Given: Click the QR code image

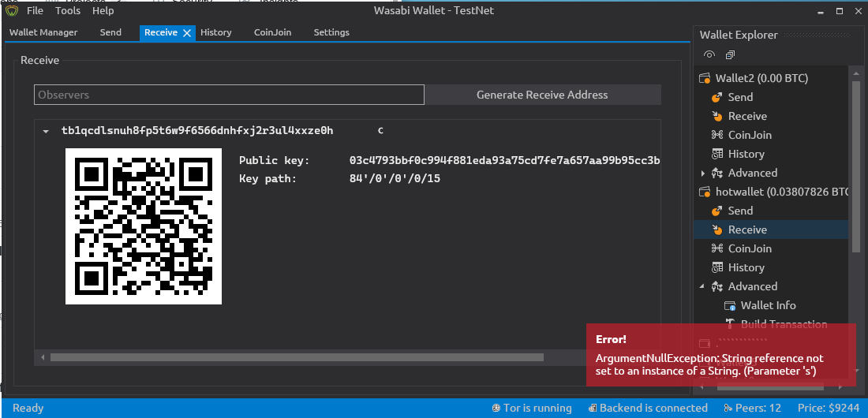Looking at the screenshot, I should tap(144, 226).
